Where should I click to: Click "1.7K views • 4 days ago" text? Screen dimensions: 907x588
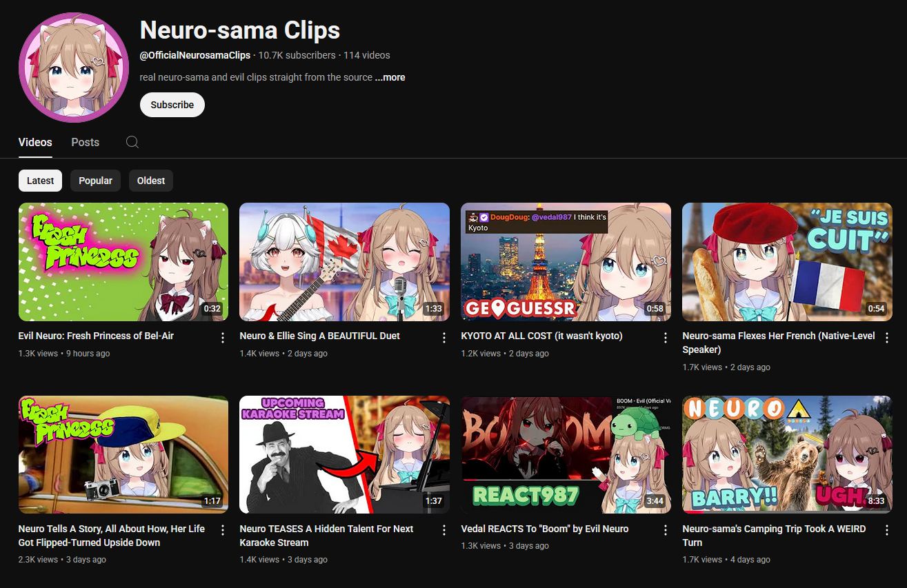(726, 560)
